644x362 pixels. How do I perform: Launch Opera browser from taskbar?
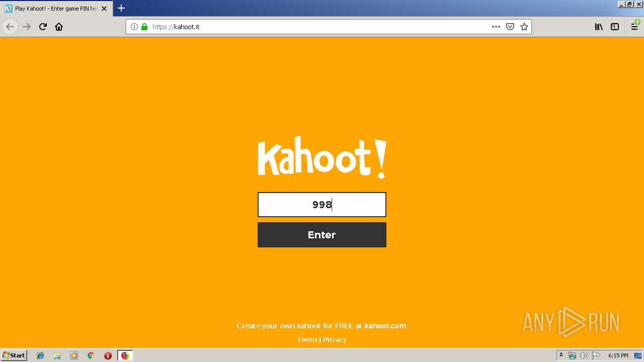coord(108,355)
